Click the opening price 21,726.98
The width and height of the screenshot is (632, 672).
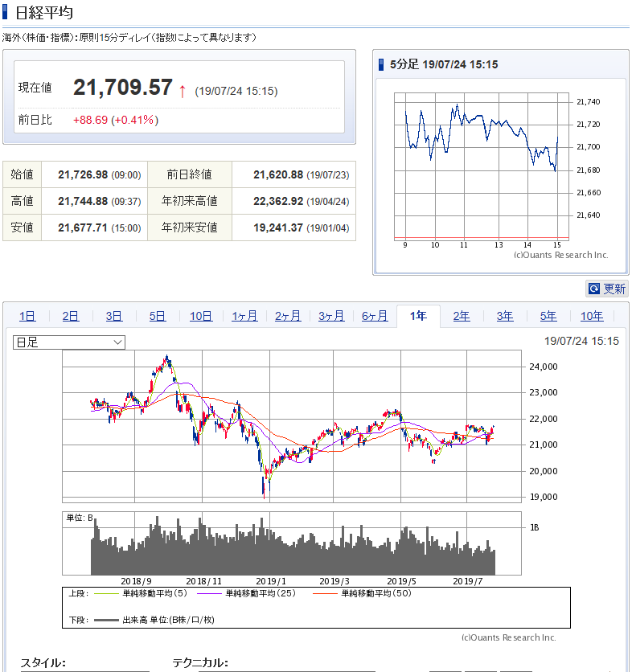click(x=83, y=175)
